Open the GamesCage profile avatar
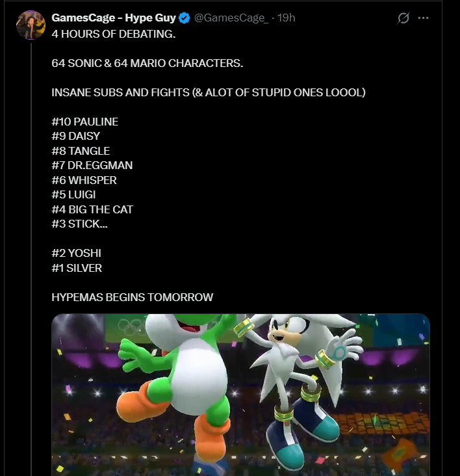 31,25
